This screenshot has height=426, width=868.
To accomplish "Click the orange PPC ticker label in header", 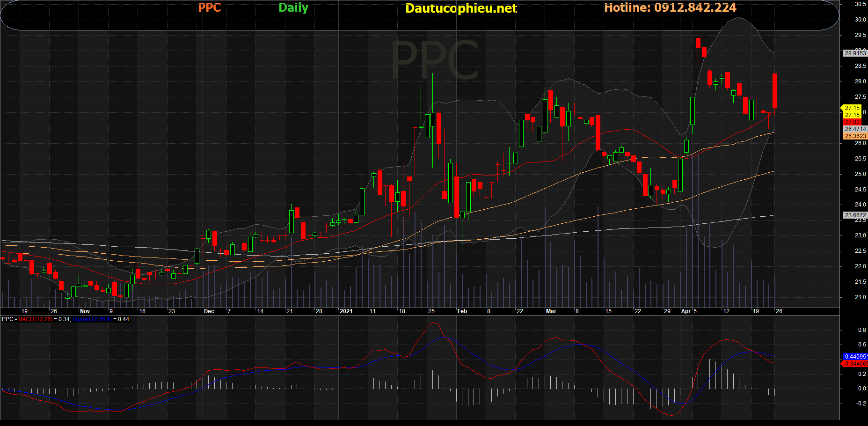I will [x=209, y=8].
